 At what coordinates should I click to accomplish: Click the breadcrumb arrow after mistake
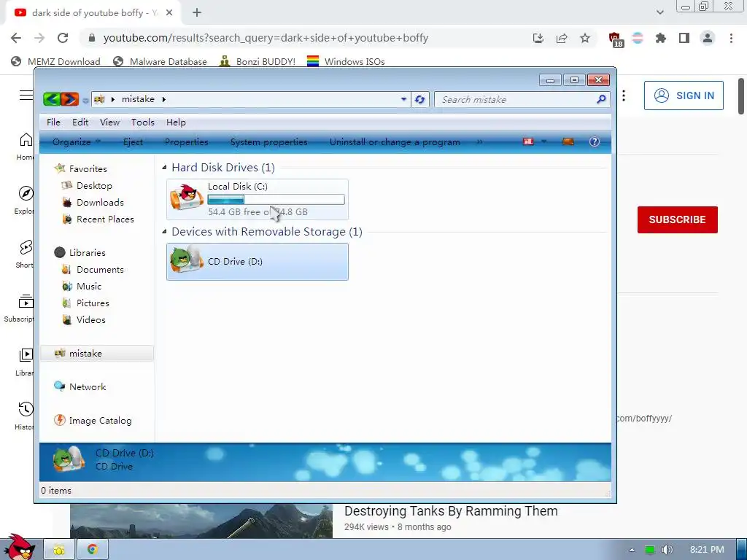coord(164,99)
